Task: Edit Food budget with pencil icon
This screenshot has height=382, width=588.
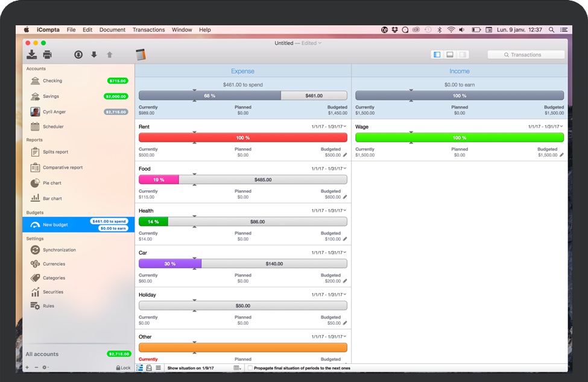Action: pos(345,197)
